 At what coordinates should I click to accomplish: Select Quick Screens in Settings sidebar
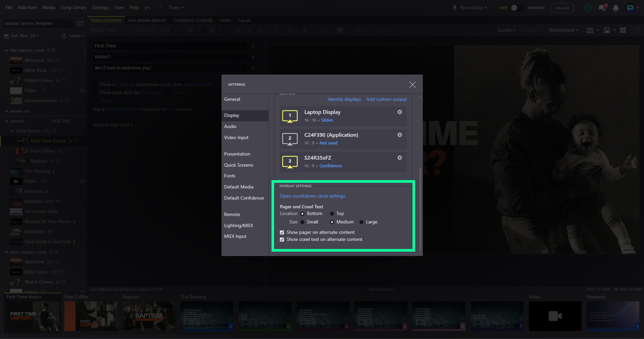tap(245, 165)
